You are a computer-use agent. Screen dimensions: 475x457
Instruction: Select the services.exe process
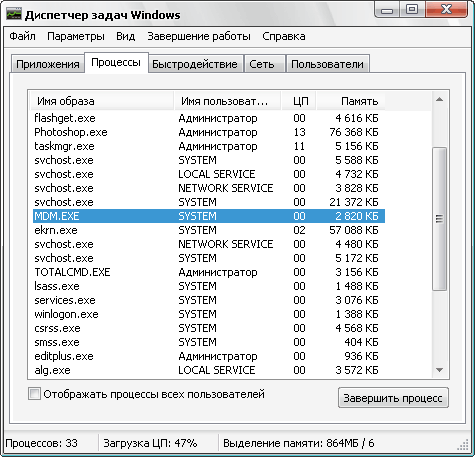point(209,300)
